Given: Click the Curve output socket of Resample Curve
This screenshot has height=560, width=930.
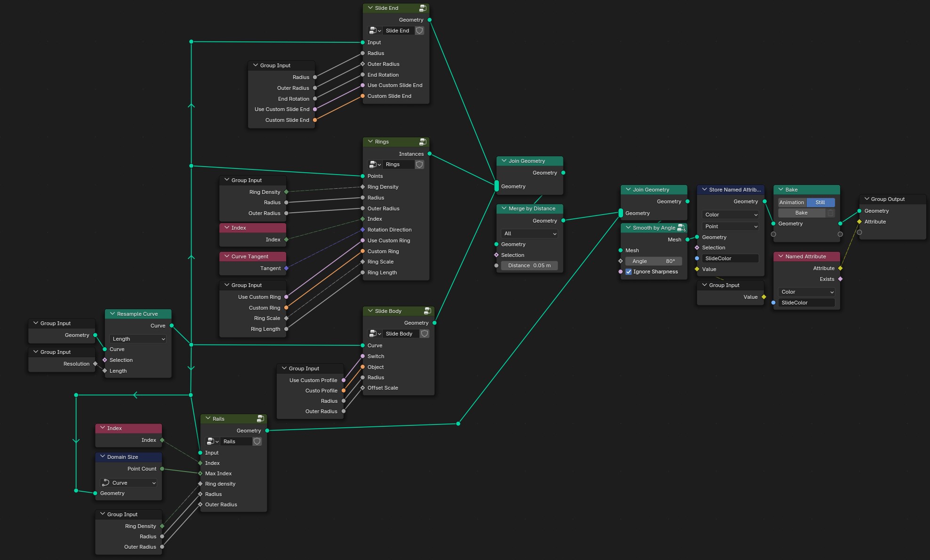Looking at the screenshot, I should [x=172, y=326].
